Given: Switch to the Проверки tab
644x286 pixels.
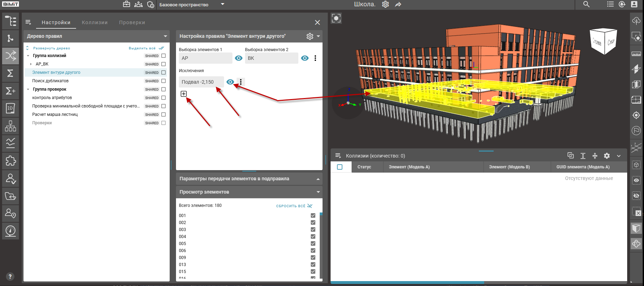Looking at the screenshot, I should (132, 22).
